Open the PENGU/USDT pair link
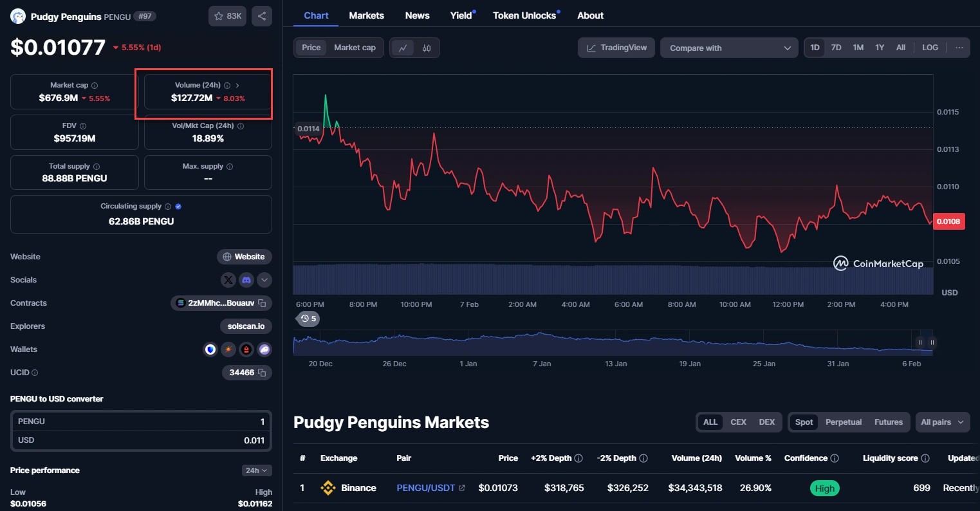980x511 pixels. 425,488
